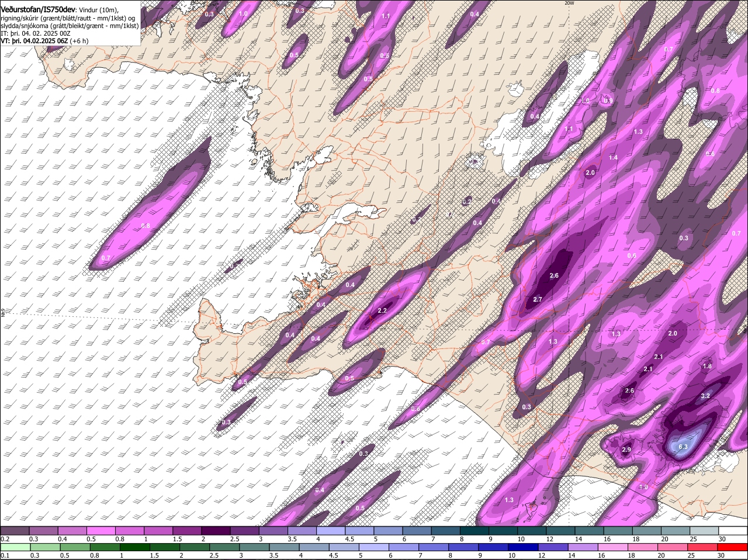Click the 2.7 value on the map
748x560 pixels.
tap(538, 299)
